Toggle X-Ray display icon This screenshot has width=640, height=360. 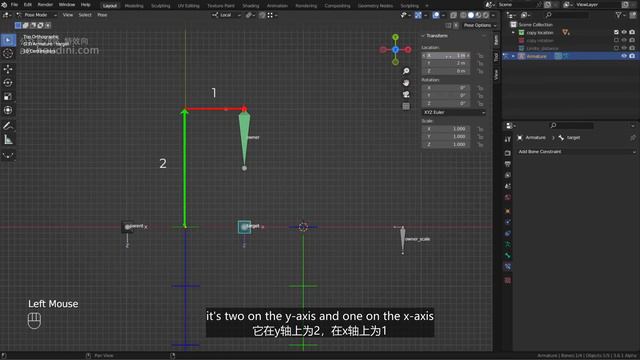point(453,15)
